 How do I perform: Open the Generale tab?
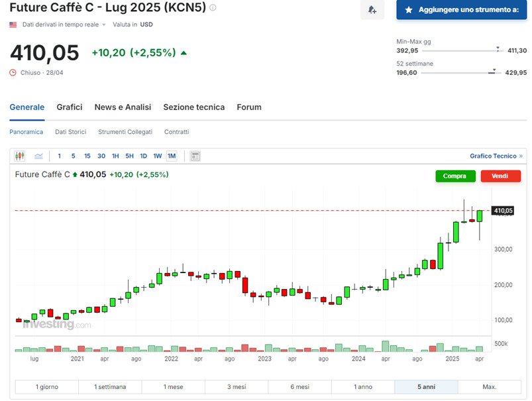[27, 107]
